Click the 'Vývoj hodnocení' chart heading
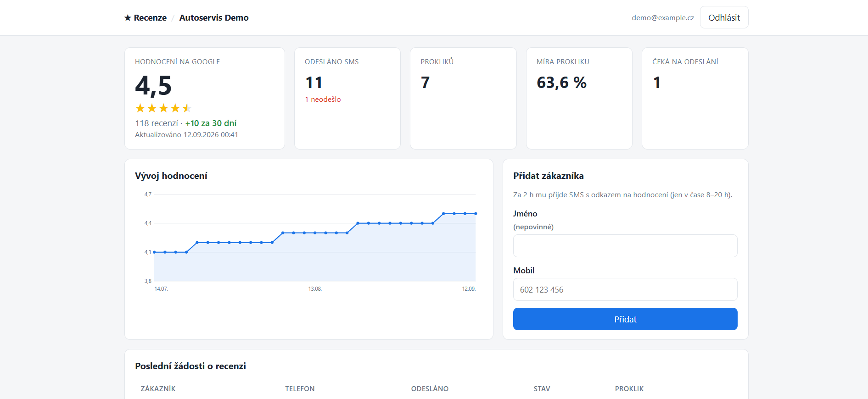 (171, 176)
